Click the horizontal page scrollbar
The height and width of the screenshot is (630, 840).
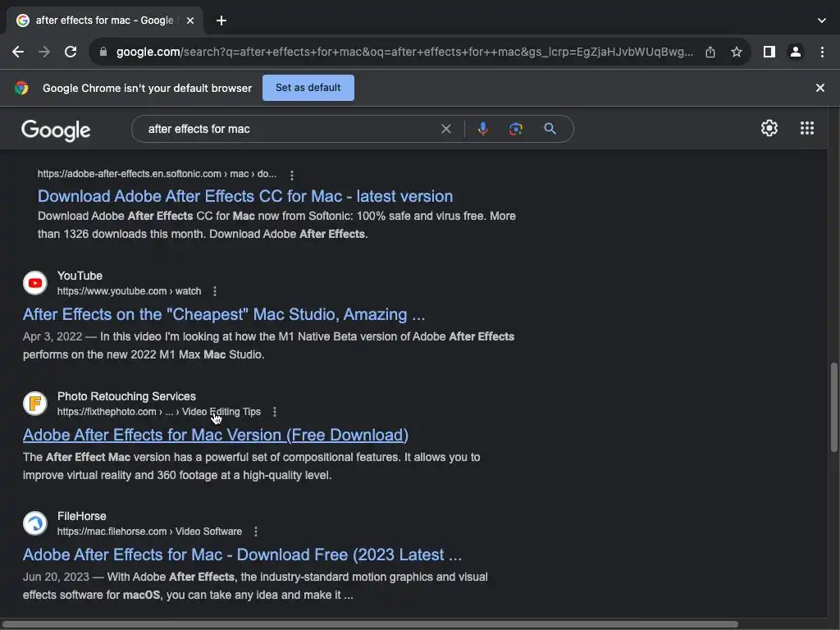[370, 624]
